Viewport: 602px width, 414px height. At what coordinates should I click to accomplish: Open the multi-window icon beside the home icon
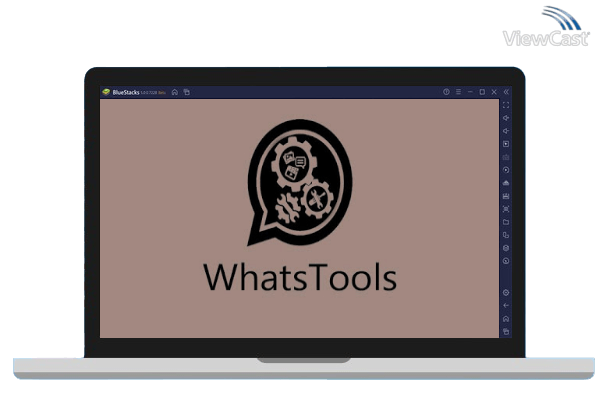(x=187, y=92)
